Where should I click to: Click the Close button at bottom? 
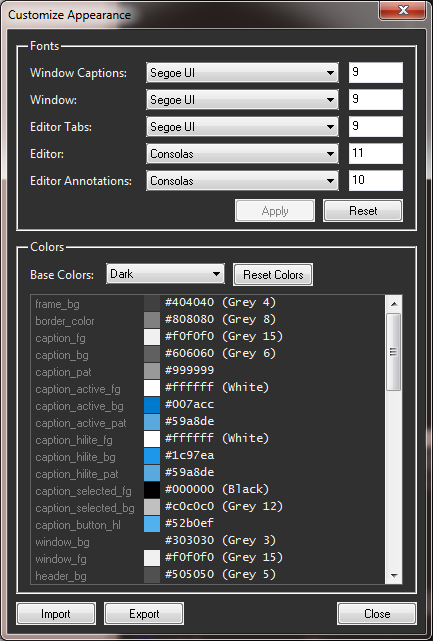(377, 614)
